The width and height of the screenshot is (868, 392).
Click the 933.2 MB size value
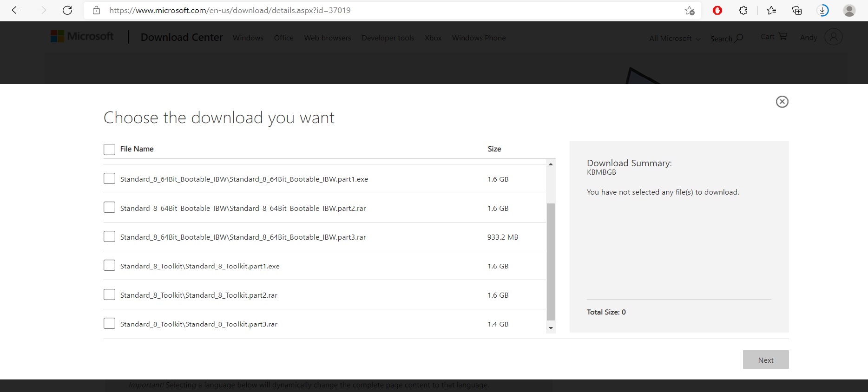503,237
